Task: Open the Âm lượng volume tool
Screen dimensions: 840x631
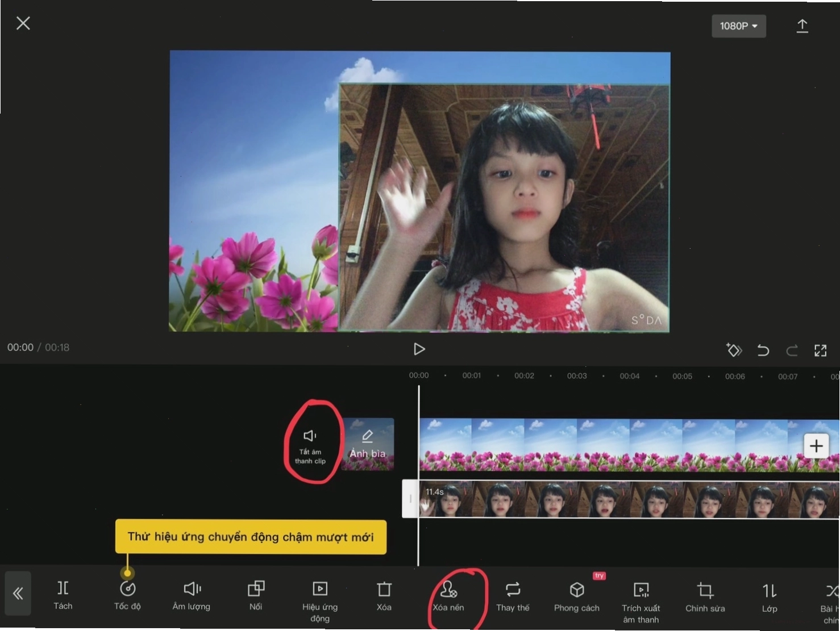Action: (x=192, y=595)
